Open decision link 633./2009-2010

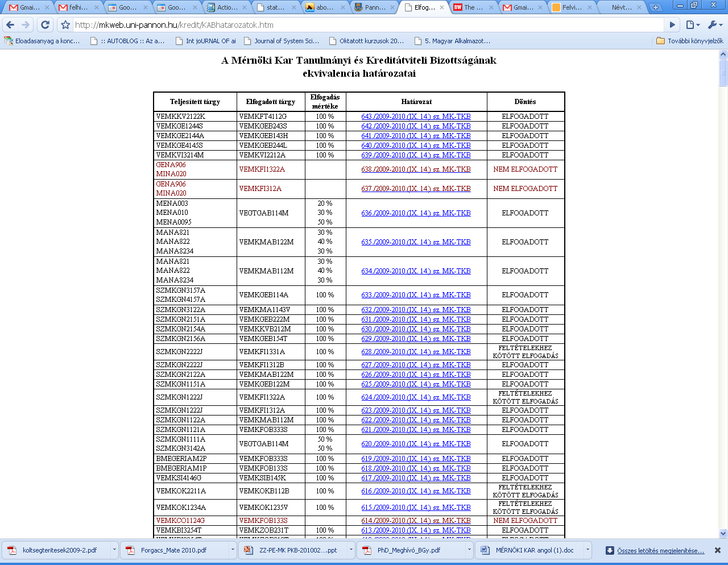[416, 295]
